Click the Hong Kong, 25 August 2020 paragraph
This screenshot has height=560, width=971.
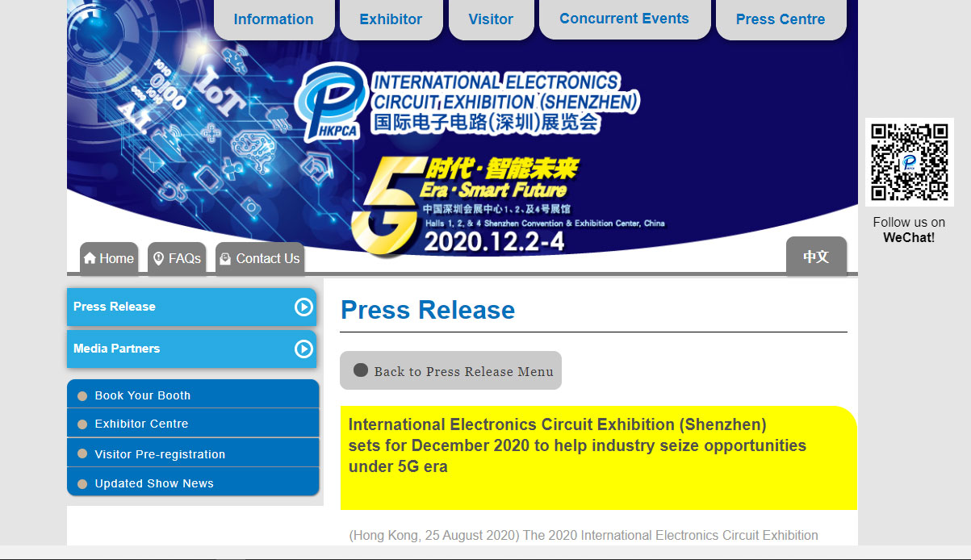coord(584,535)
